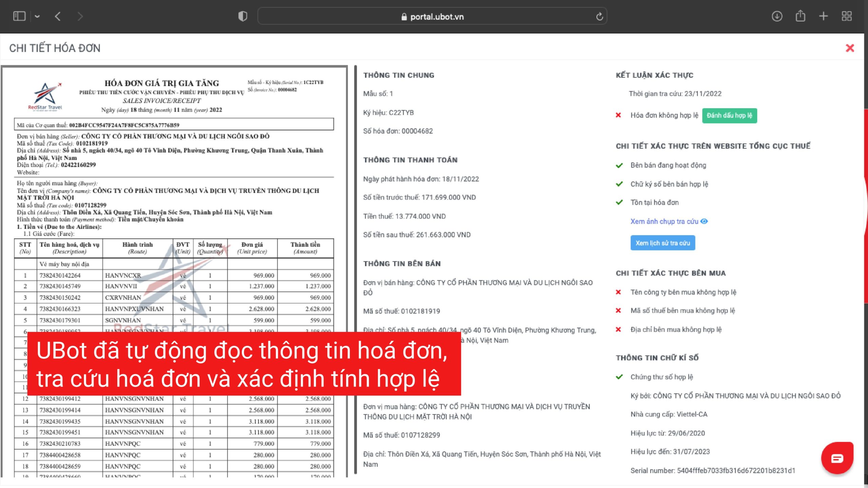
Task: Click the Xem lịch sử tra cứu button
Action: (x=663, y=243)
